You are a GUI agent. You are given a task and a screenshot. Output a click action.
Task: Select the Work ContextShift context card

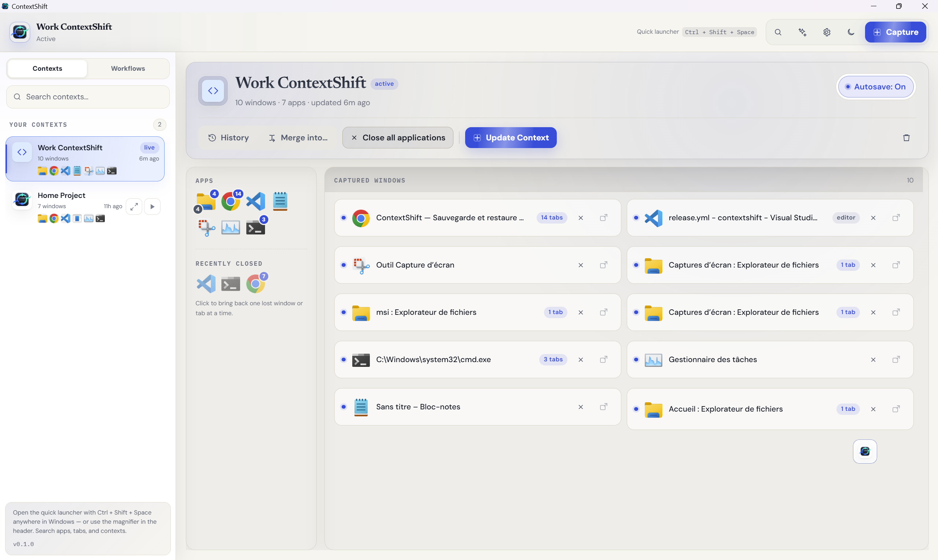click(x=85, y=159)
